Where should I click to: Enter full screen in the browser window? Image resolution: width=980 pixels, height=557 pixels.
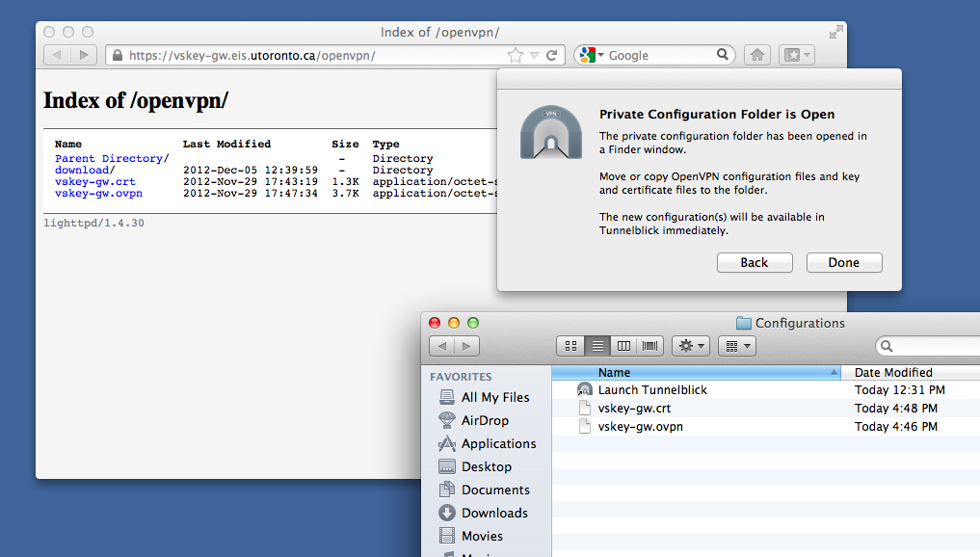[835, 32]
